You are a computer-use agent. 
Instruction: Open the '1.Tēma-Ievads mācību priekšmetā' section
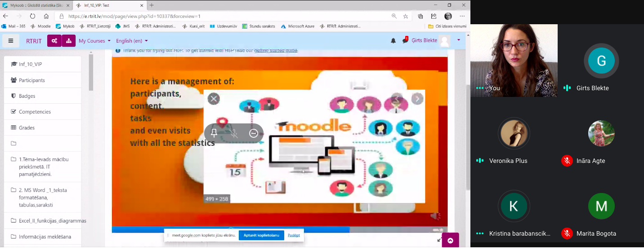(43, 167)
